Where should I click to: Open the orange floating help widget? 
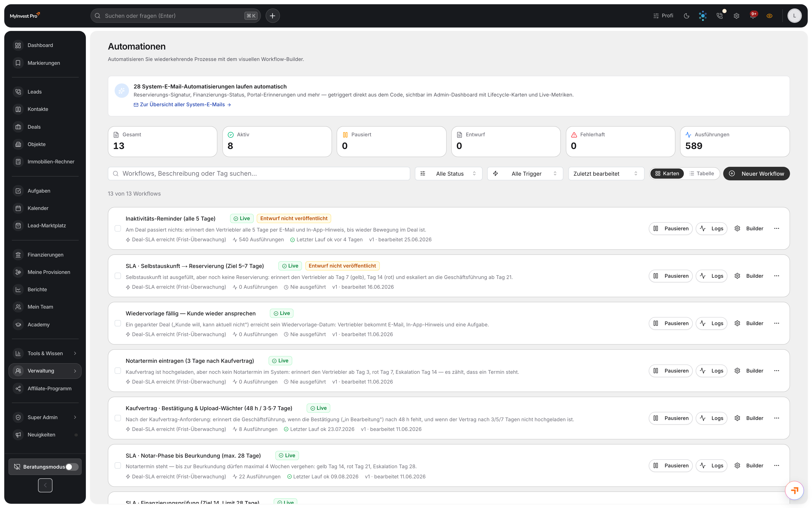pyautogui.click(x=794, y=490)
